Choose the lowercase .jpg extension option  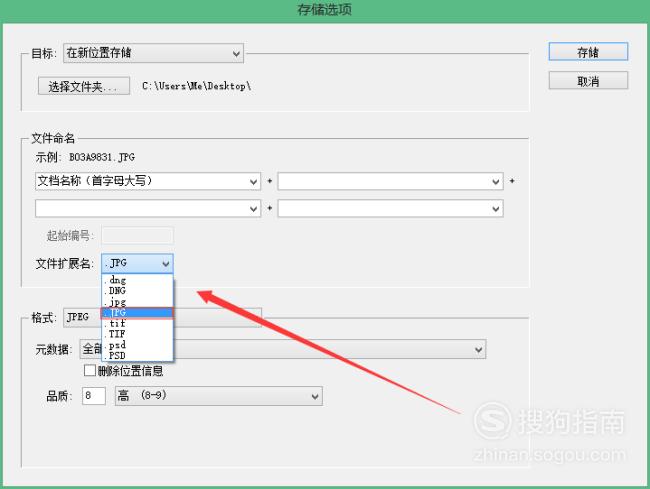pos(137,302)
